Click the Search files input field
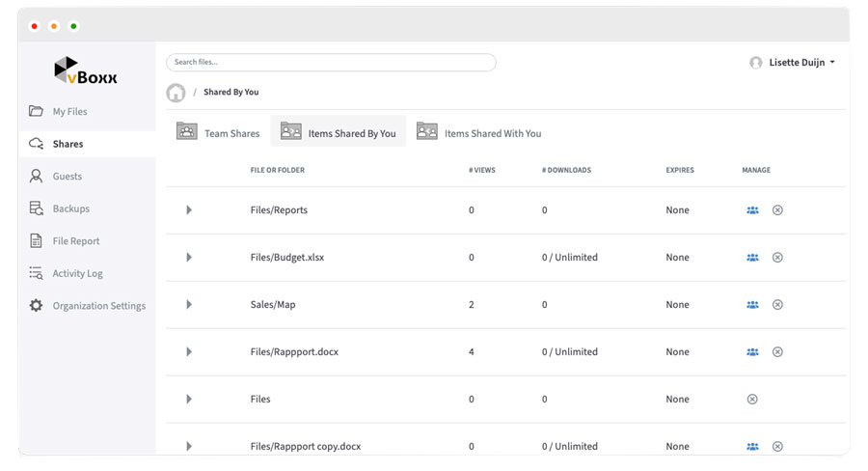This screenshot has width=868, height=471. pyautogui.click(x=331, y=63)
